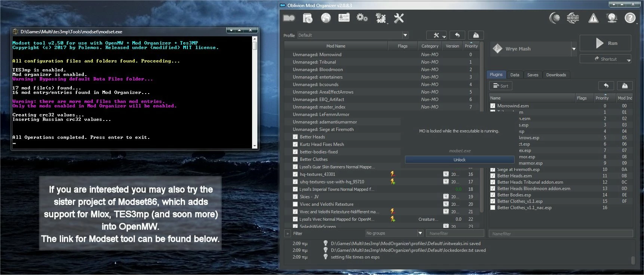This screenshot has height=275, width=644.
Task: Switch to the Data tab
Action: [515, 75]
